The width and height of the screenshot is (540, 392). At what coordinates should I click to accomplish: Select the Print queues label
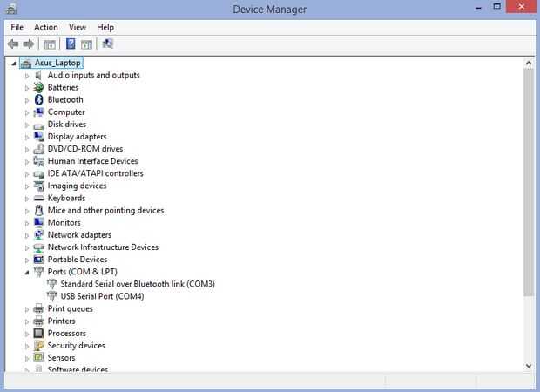(x=71, y=308)
